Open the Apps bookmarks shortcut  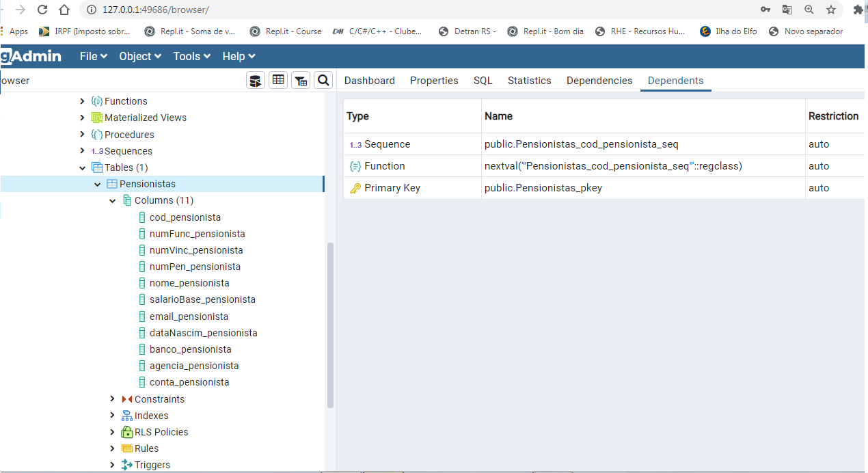click(14, 31)
